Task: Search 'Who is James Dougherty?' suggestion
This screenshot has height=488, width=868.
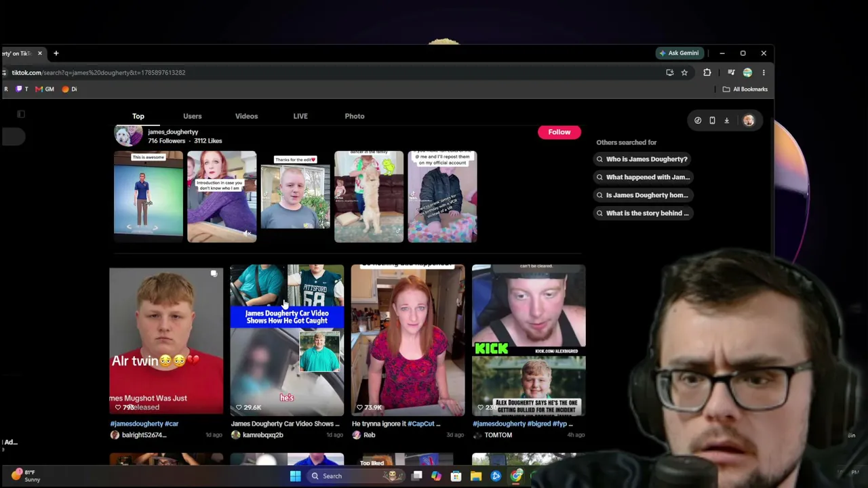Action: (x=642, y=159)
